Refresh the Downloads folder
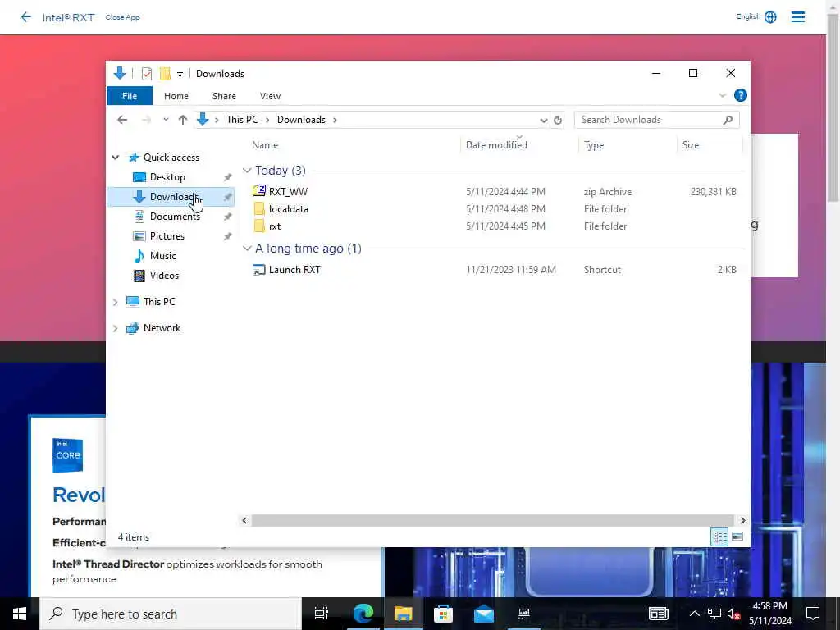 [x=558, y=120]
